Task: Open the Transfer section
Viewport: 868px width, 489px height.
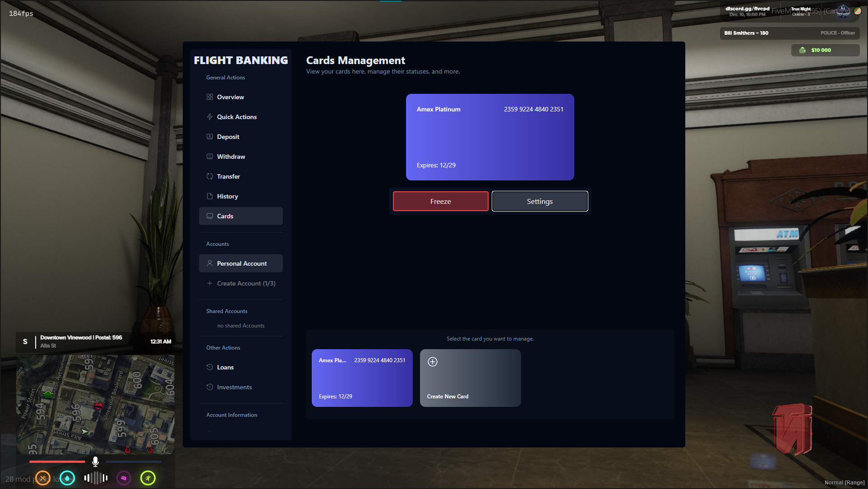Action: 228,176
